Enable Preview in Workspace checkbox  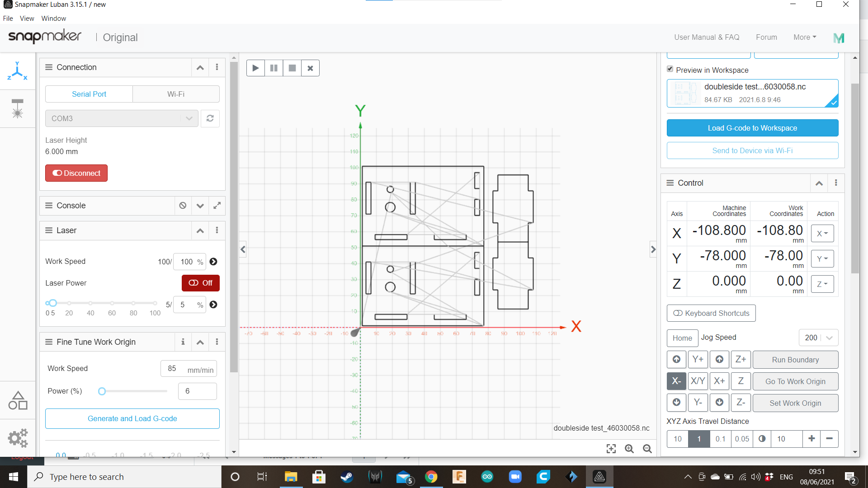(x=670, y=70)
